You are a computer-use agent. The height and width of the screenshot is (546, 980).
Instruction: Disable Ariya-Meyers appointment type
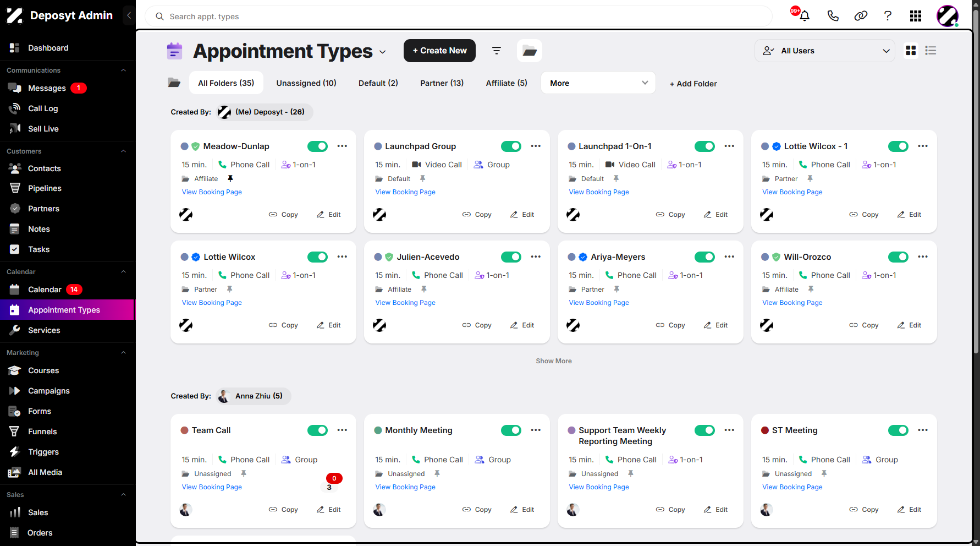pos(704,257)
